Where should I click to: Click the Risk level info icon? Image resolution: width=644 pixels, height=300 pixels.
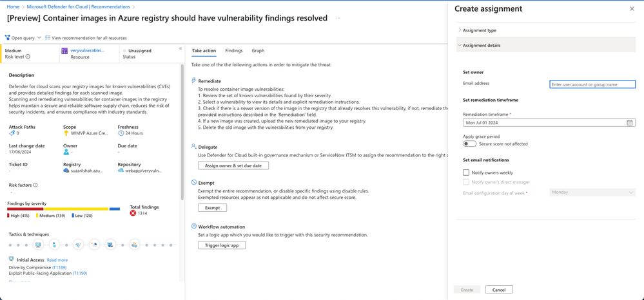(28, 57)
